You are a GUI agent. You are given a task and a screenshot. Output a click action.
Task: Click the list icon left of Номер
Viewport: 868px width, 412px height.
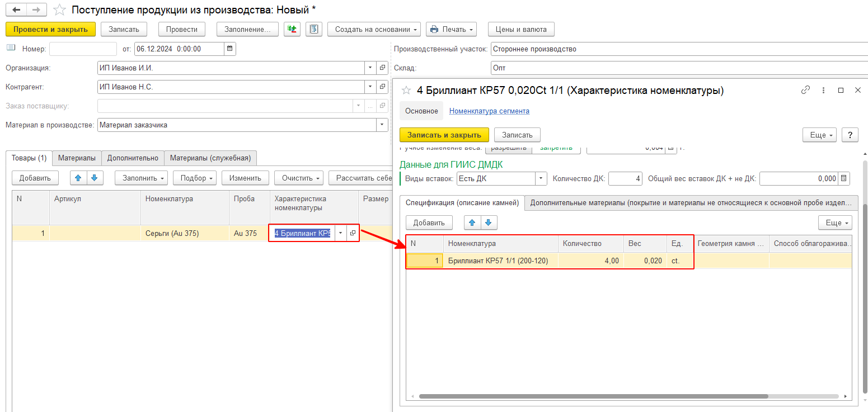coord(11,48)
